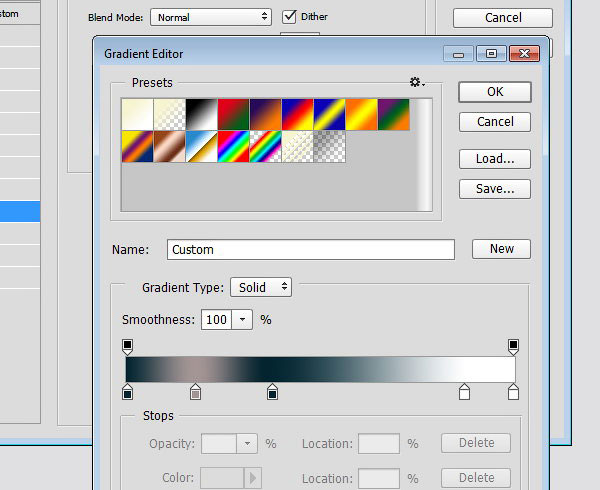This screenshot has width=600, height=490.
Task: Open the Blend Mode dropdown
Action: tap(211, 17)
